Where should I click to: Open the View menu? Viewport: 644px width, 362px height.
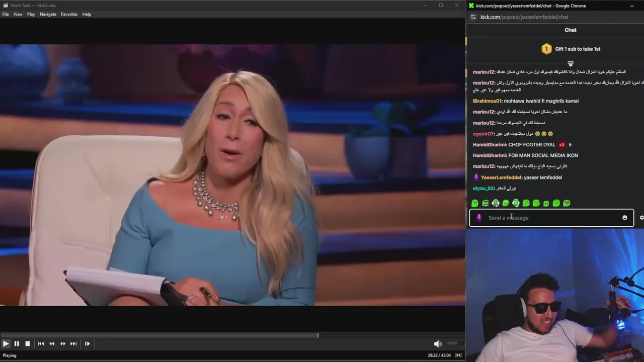(x=18, y=14)
